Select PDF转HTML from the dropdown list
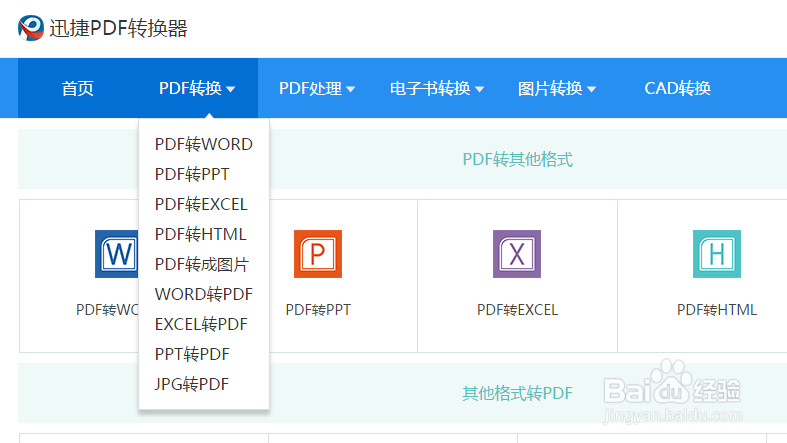 201,234
